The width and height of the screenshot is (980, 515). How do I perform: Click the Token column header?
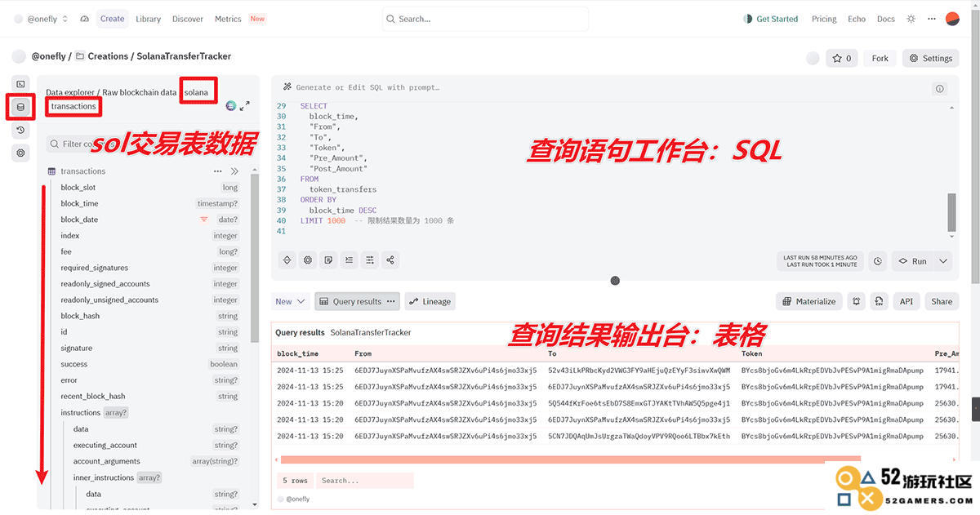[x=751, y=353]
